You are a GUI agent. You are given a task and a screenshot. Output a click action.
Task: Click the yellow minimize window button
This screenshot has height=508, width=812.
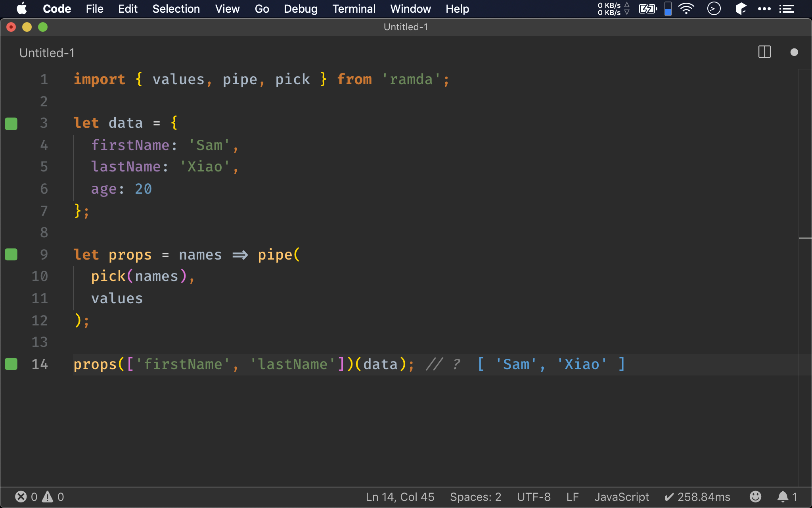[x=27, y=27]
